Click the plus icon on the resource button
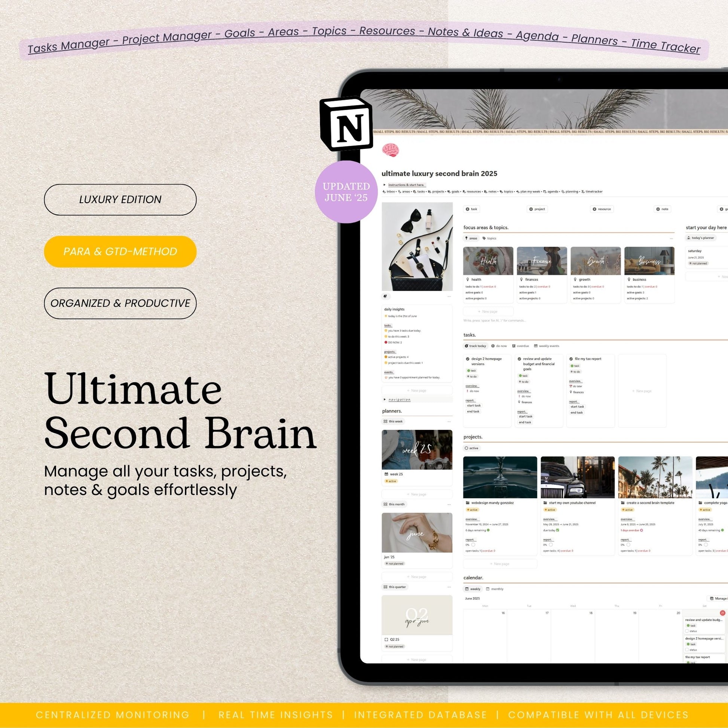Screen dimensions: 728x728 point(594,209)
